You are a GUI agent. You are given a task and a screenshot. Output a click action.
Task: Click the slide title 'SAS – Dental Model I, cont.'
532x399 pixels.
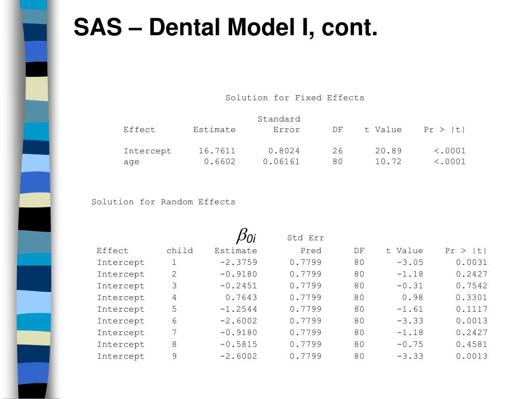(x=225, y=27)
